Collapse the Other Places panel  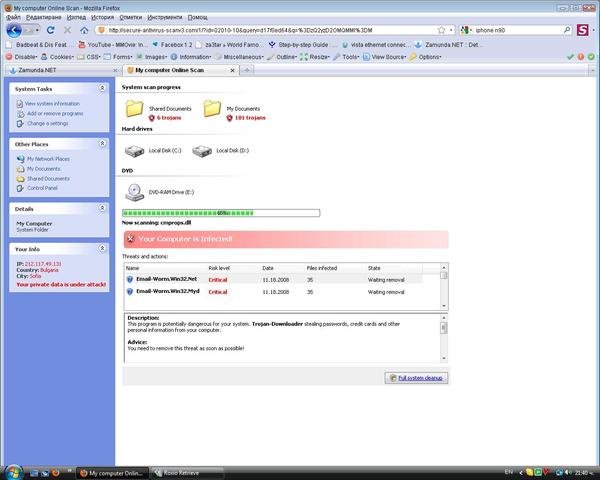pyautogui.click(x=102, y=143)
